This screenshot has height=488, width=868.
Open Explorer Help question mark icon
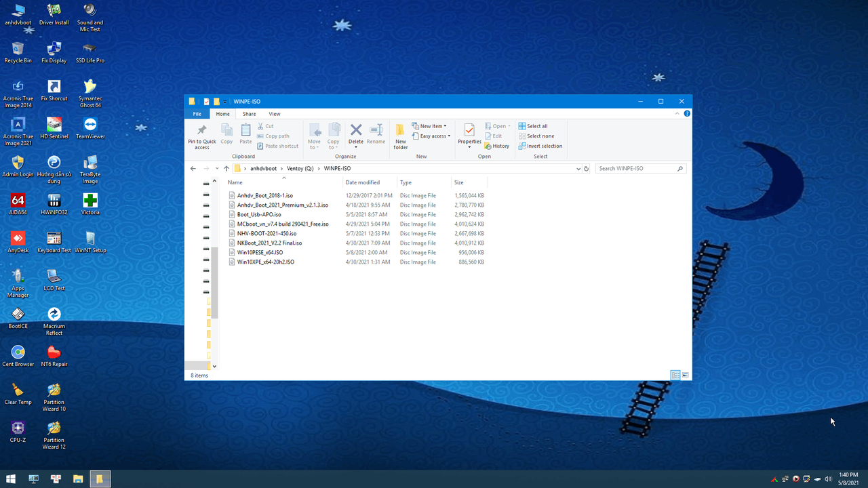(688, 114)
